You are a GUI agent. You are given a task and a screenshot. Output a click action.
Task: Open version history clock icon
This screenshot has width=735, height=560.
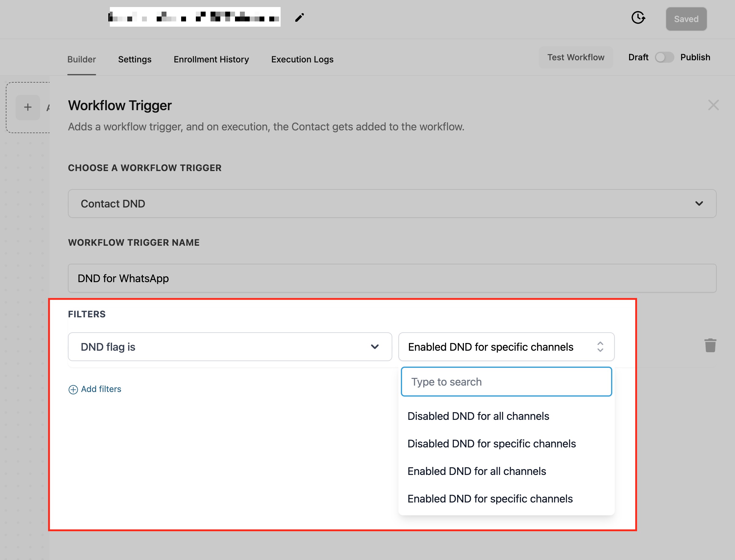pyautogui.click(x=638, y=18)
